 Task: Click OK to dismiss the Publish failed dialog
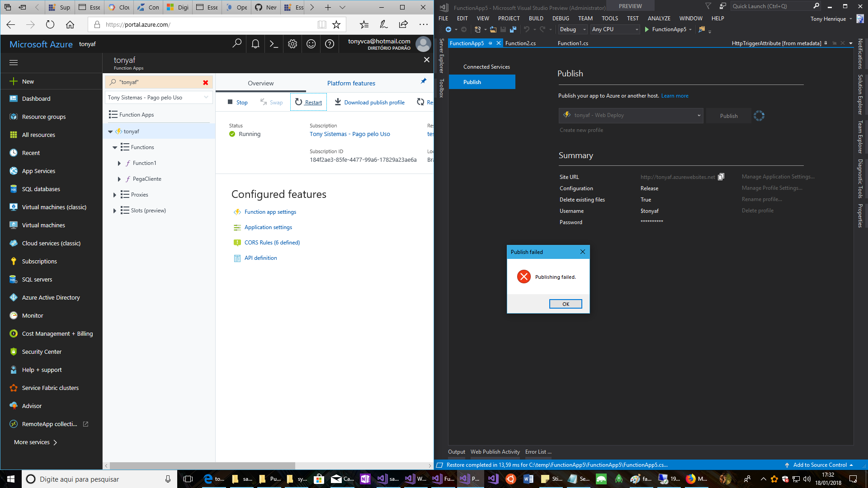click(x=565, y=303)
